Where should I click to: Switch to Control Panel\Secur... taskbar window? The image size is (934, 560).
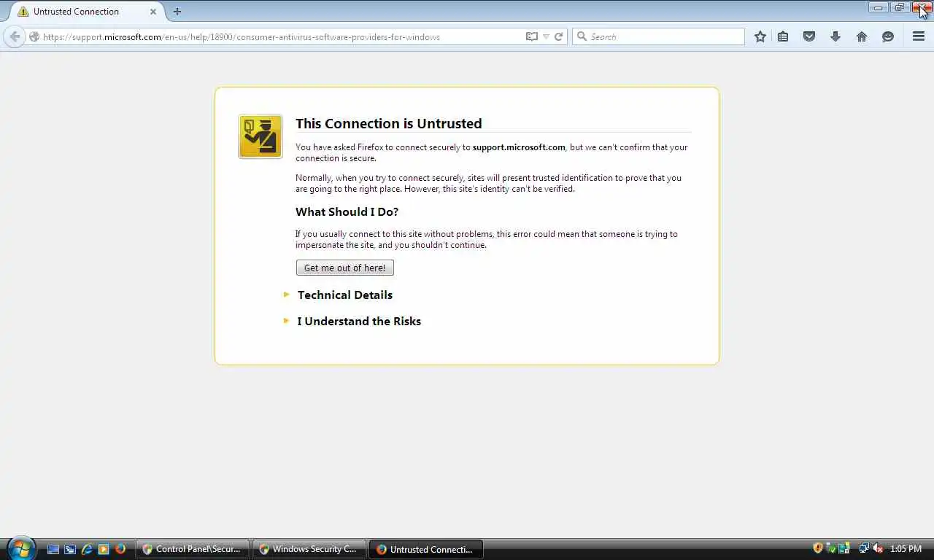pos(193,549)
